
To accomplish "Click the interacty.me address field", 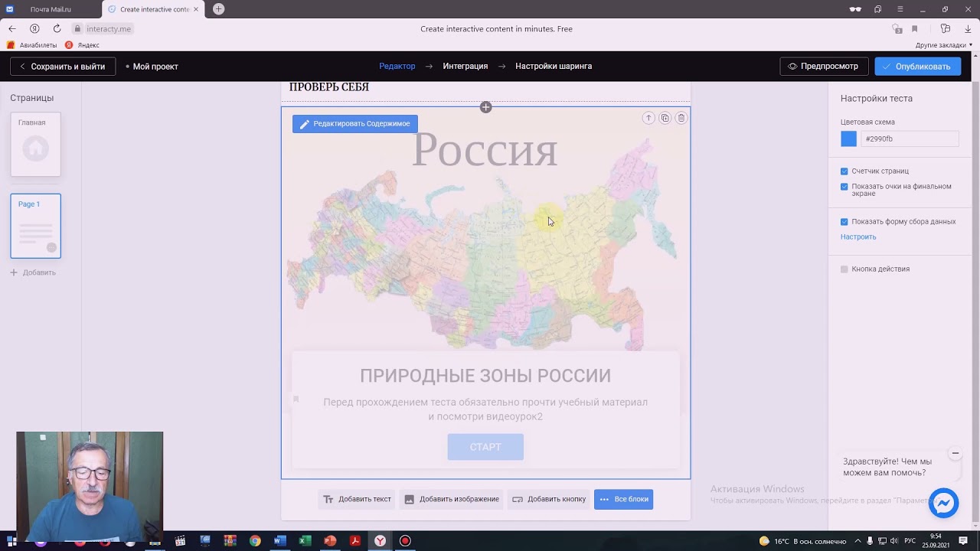I will point(109,29).
